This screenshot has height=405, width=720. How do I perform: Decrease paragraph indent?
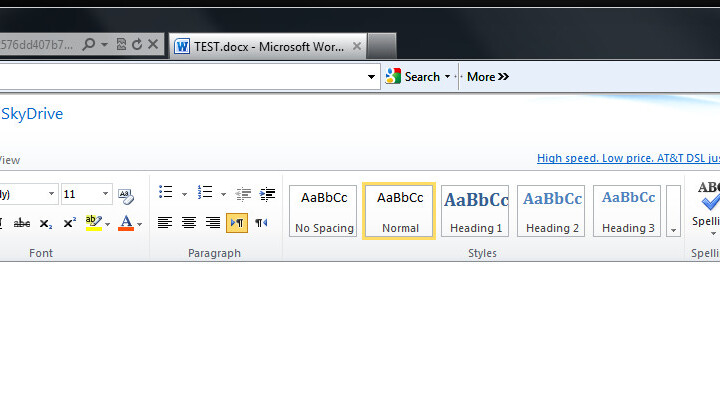coord(242,194)
